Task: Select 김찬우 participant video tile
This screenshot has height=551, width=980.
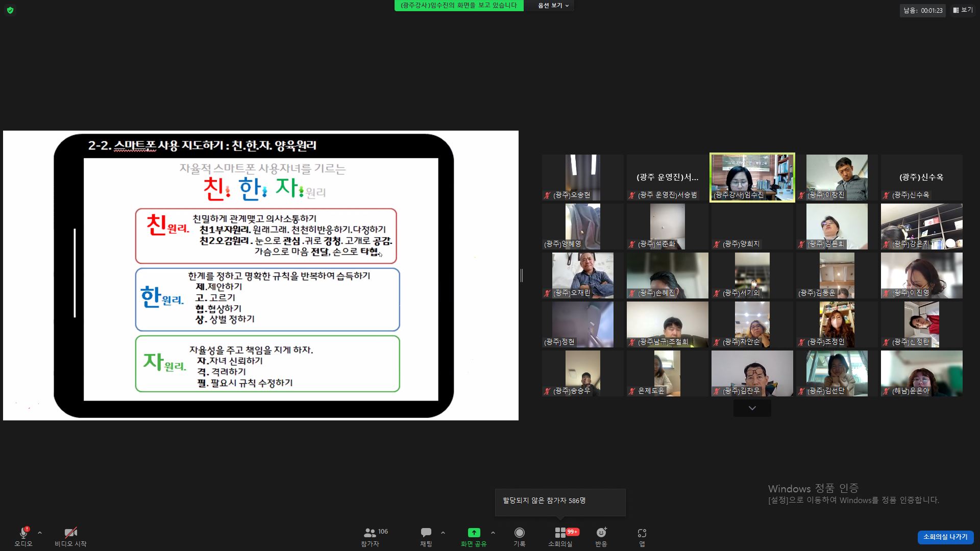Action: click(x=752, y=373)
